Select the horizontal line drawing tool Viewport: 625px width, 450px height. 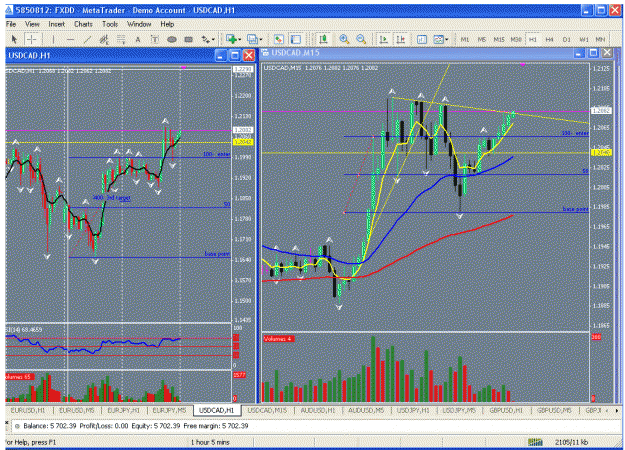70,39
